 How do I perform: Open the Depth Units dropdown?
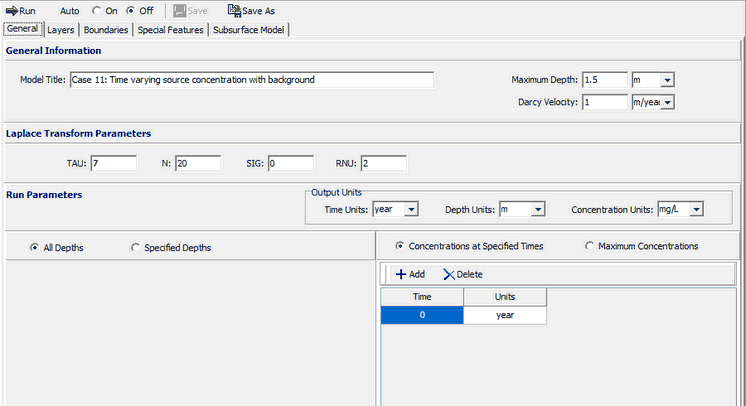(x=537, y=209)
